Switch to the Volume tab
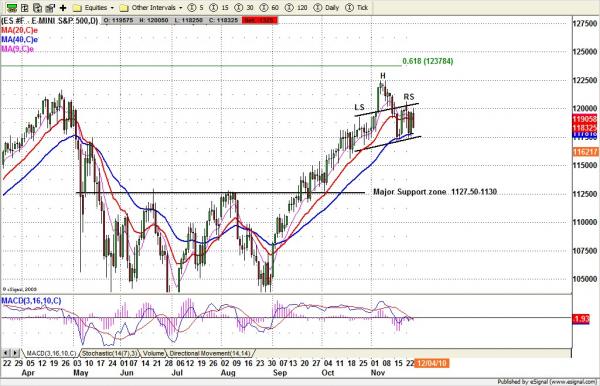The image size is (600, 386). [153, 353]
